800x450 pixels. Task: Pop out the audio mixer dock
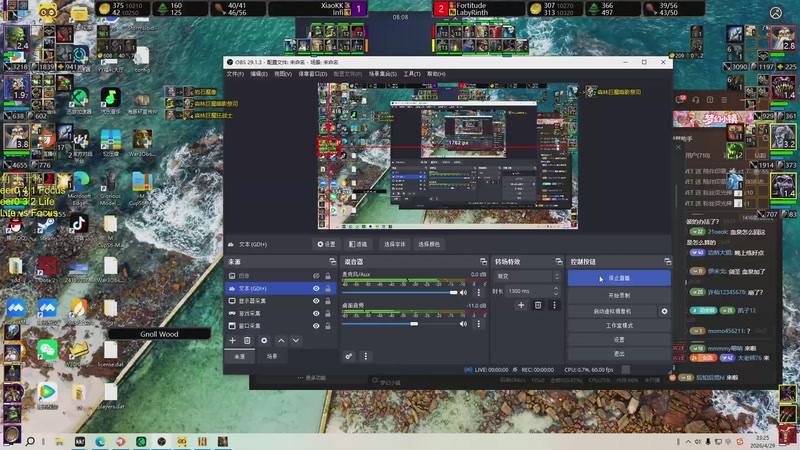tap(483, 261)
